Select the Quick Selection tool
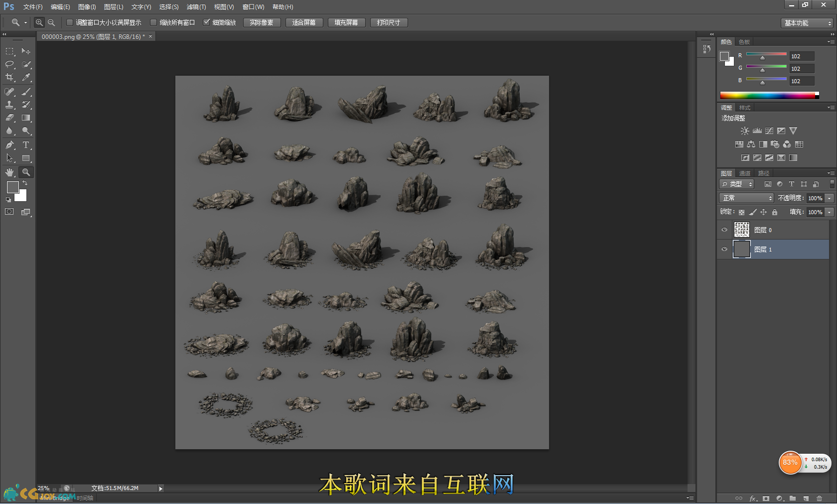The image size is (837, 504). tap(26, 64)
